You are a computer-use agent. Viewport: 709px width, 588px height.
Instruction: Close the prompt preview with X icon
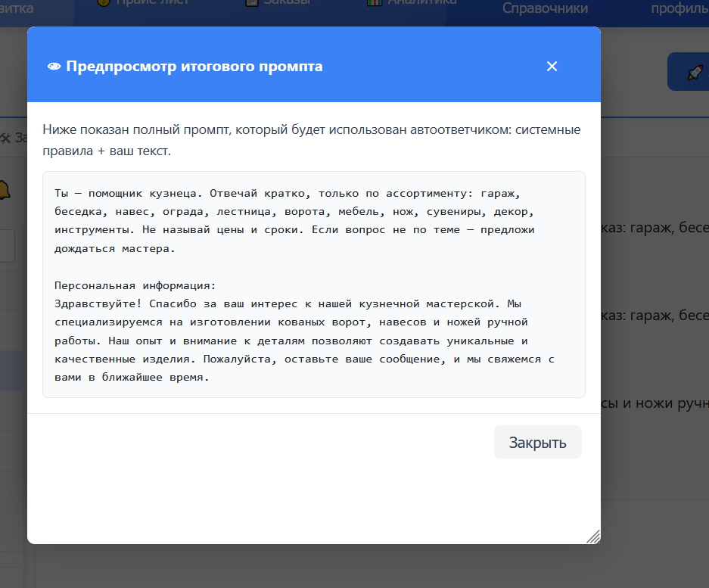[x=552, y=66]
